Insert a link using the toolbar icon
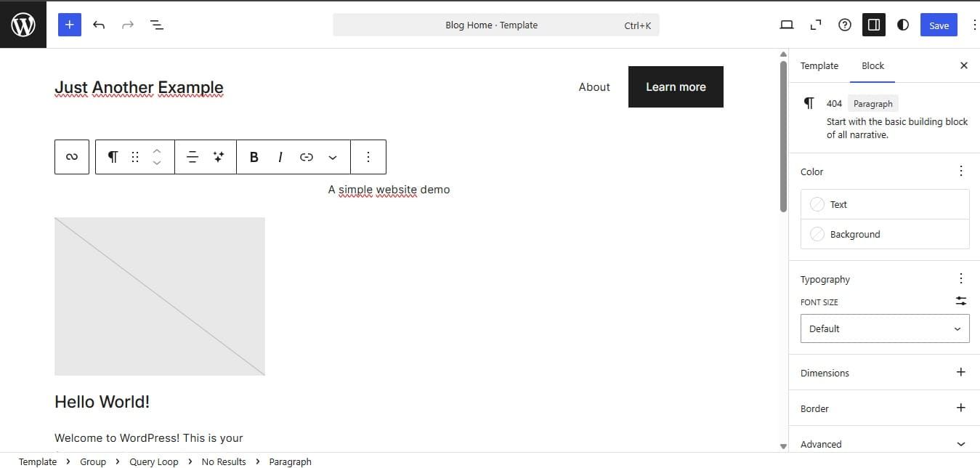Image resolution: width=980 pixels, height=468 pixels. [306, 156]
